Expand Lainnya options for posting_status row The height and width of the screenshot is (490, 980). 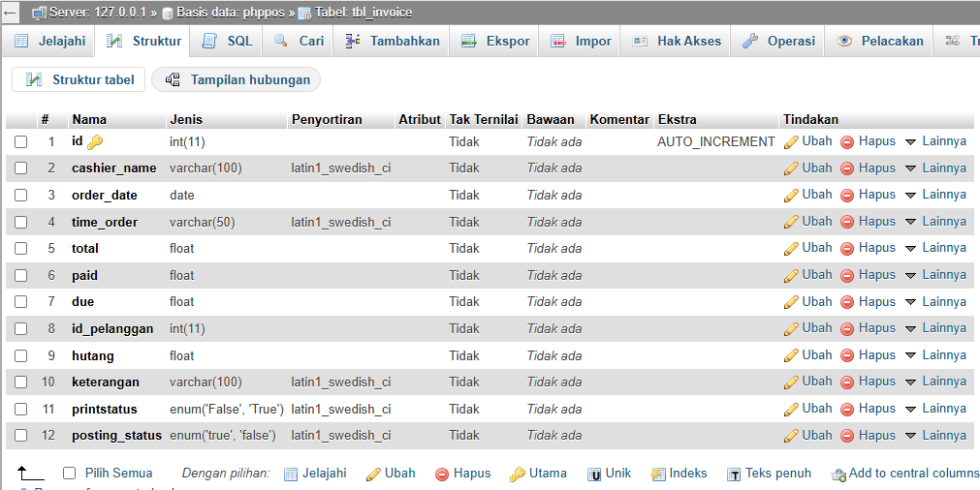point(935,436)
